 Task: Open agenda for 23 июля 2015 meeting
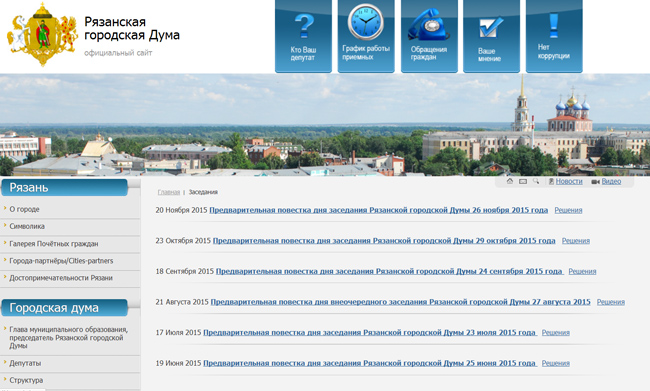tap(370, 333)
